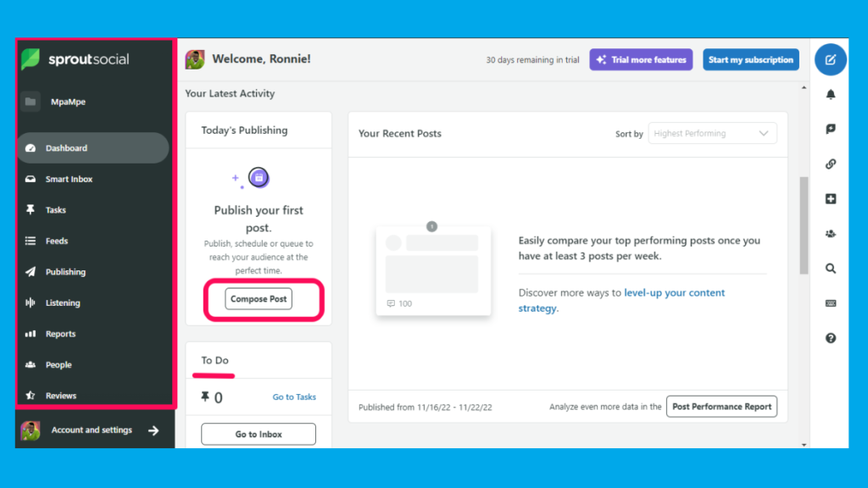The image size is (868, 488).
Task: Open help question mark icon
Action: tap(831, 338)
